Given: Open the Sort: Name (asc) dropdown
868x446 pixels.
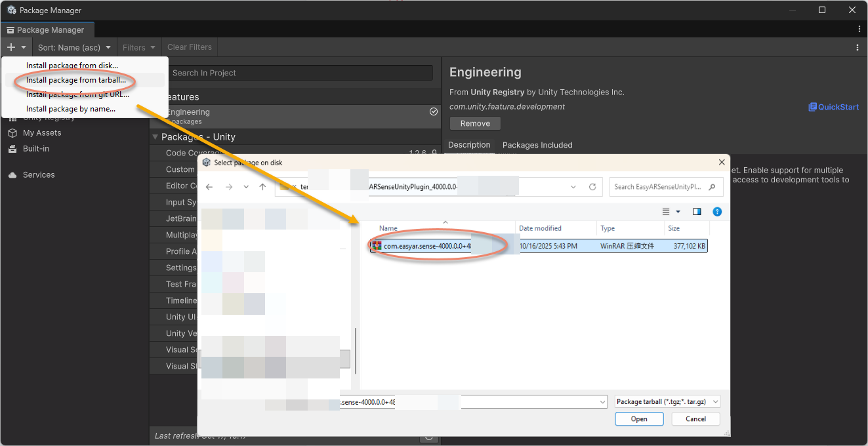Looking at the screenshot, I should pyautogui.click(x=74, y=47).
